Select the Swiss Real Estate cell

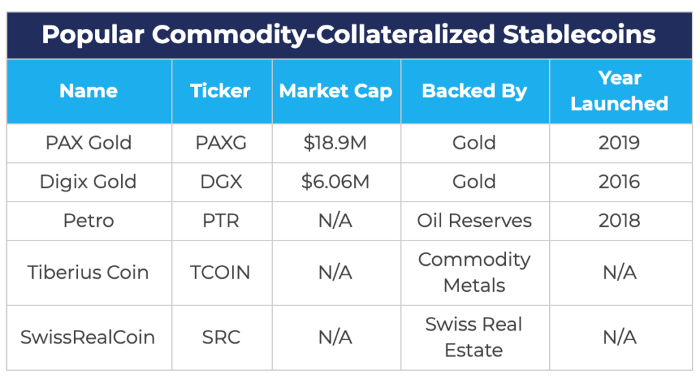click(474, 337)
